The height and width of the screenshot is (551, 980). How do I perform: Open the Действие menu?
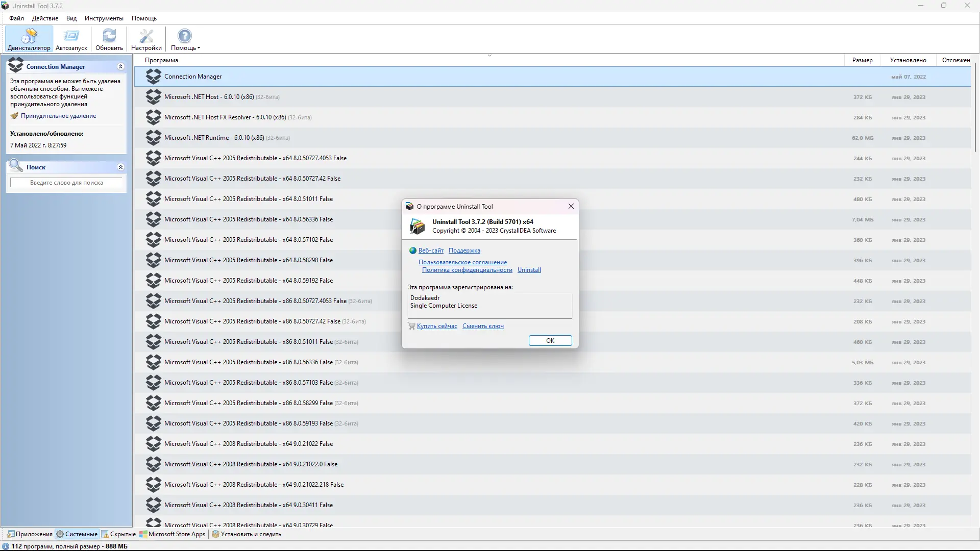(45, 18)
